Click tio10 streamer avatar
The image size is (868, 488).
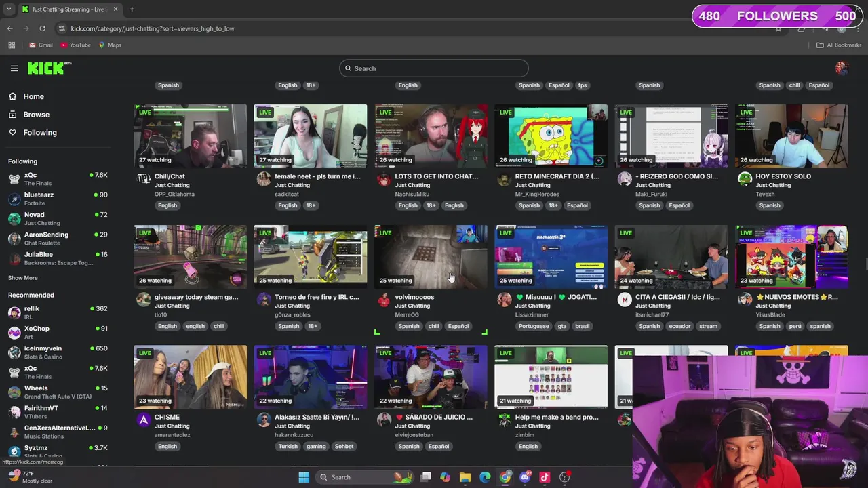pyautogui.click(x=143, y=299)
